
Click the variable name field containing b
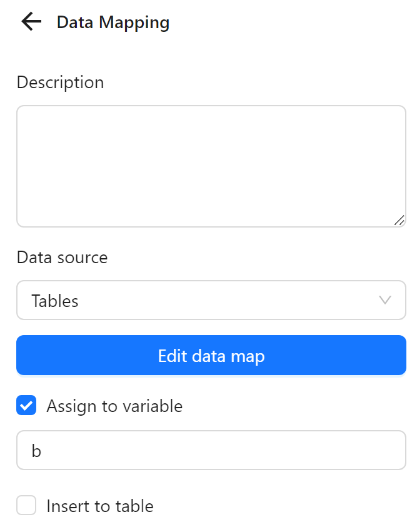coord(211,450)
